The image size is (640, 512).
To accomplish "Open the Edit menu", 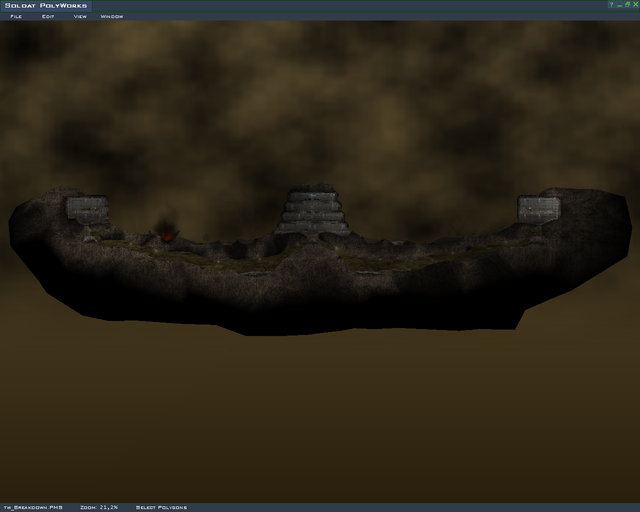I will click(x=48, y=17).
